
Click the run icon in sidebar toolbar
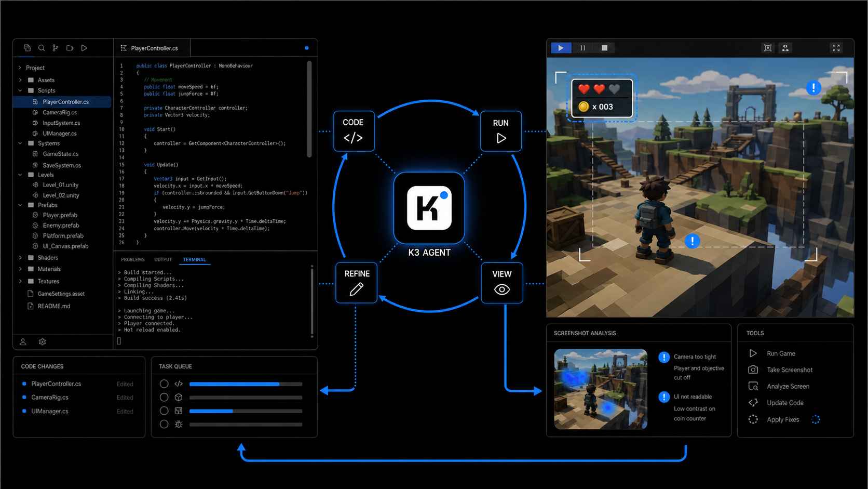pos(84,48)
